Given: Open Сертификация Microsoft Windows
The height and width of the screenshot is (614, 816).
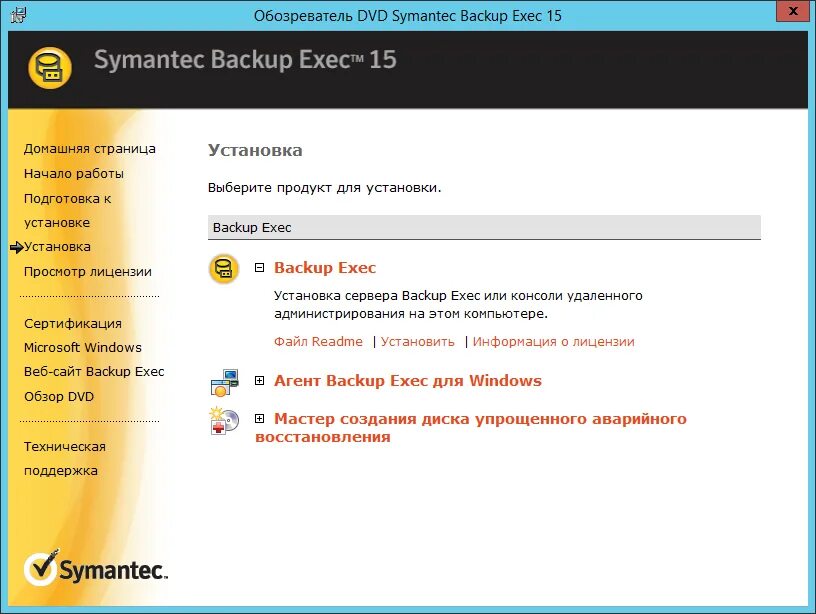Looking at the screenshot, I should point(83,336).
